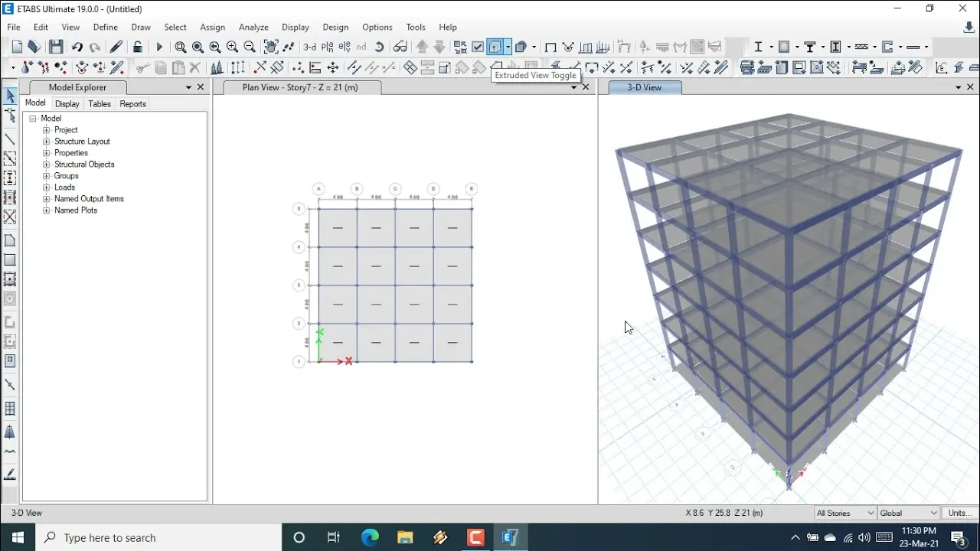980x551 pixels.
Task: Expand the Properties tree node
Action: coord(46,153)
